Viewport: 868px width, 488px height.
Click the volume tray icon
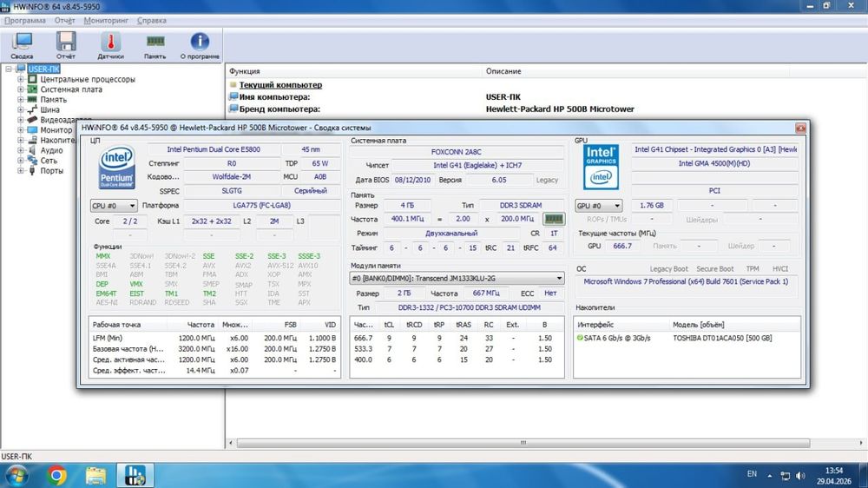tap(800, 476)
